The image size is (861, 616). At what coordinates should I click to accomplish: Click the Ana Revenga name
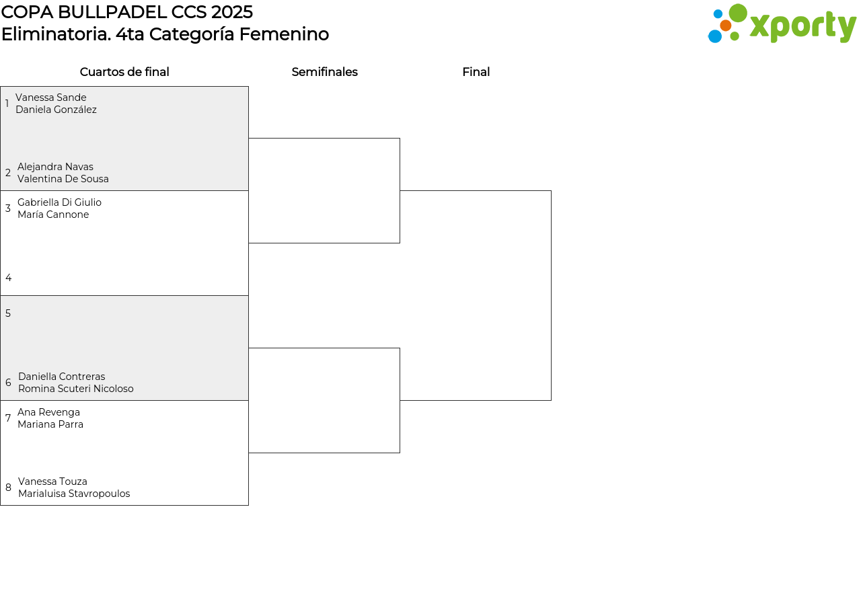click(x=48, y=413)
